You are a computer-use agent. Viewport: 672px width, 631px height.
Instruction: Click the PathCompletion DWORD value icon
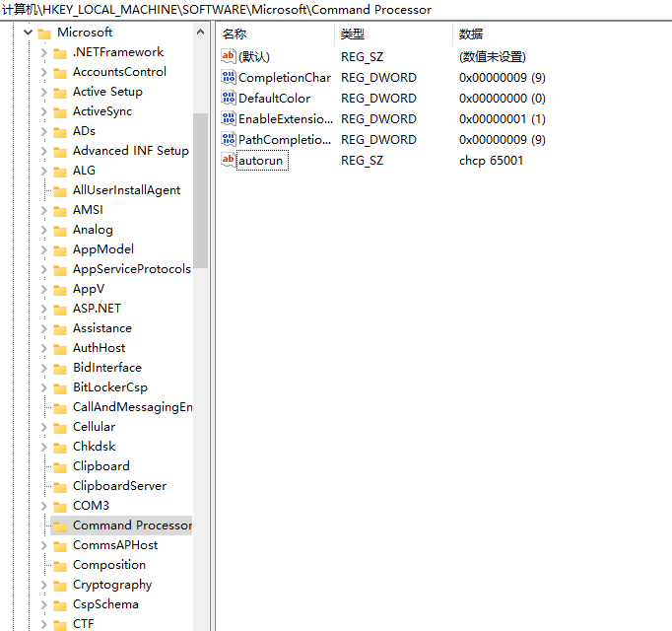(228, 139)
